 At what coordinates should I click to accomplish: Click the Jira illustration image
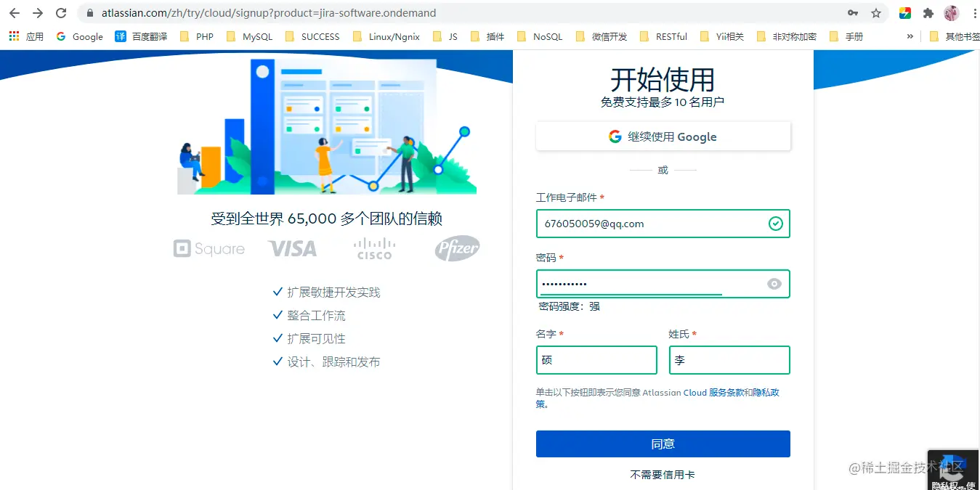click(326, 126)
